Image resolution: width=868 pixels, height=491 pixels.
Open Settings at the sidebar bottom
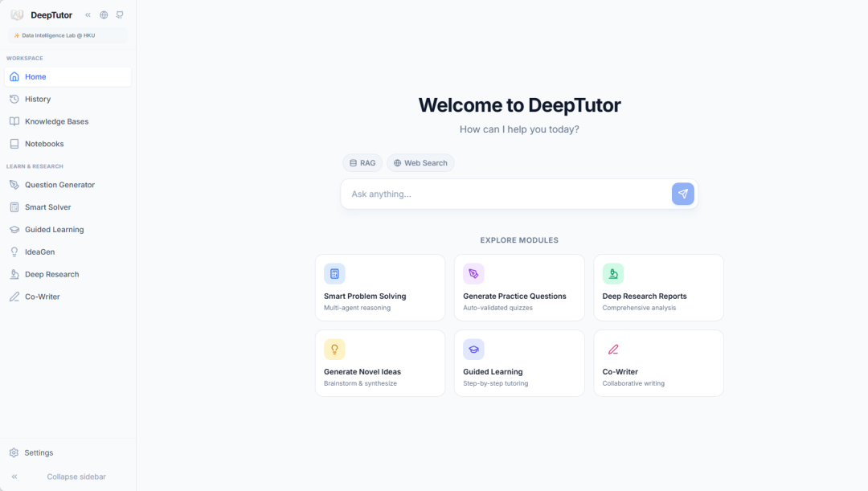point(39,452)
